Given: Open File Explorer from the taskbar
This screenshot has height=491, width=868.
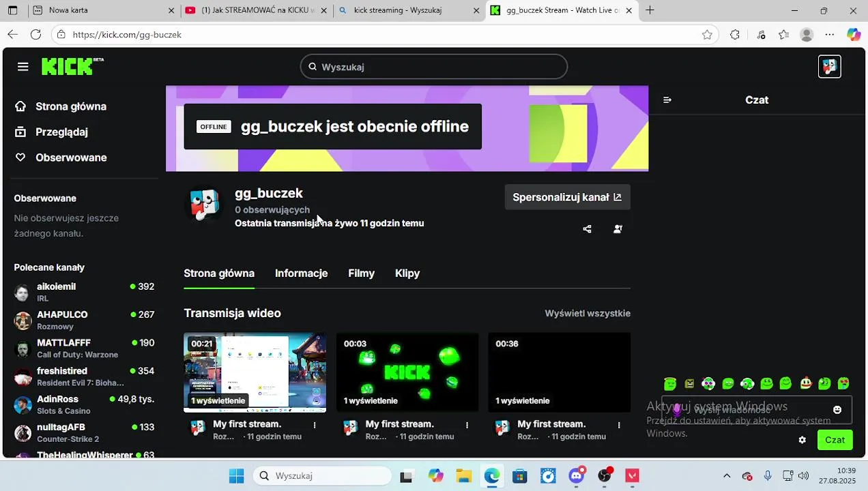Looking at the screenshot, I should 464,476.
